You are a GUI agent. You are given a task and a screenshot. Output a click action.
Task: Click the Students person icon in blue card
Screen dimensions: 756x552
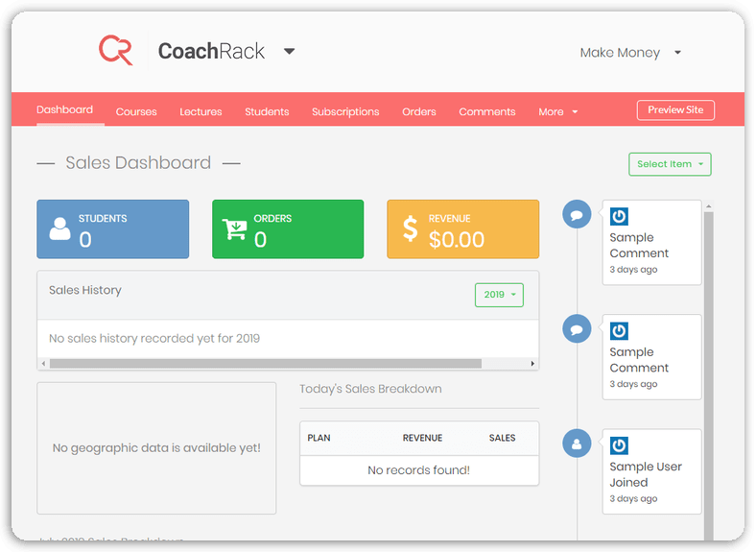(59, 228)
